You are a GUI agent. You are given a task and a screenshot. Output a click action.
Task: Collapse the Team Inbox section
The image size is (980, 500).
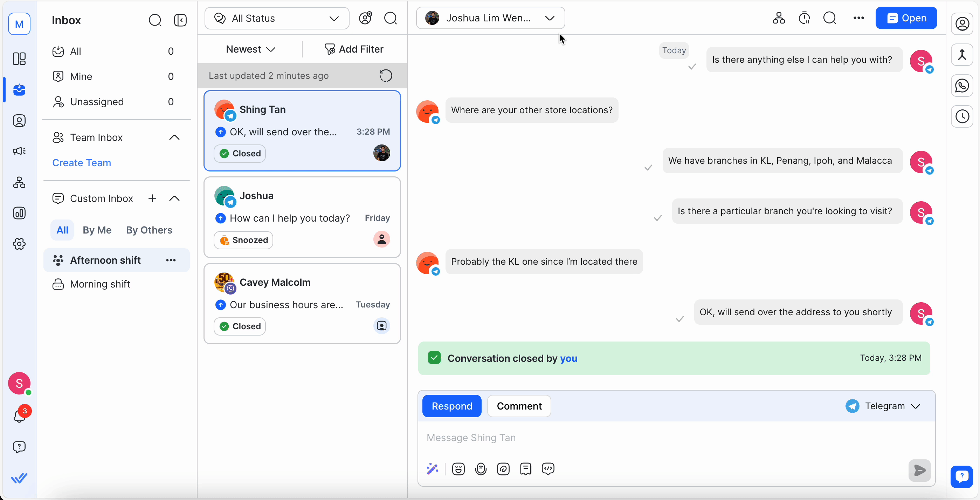pos(174,137)
